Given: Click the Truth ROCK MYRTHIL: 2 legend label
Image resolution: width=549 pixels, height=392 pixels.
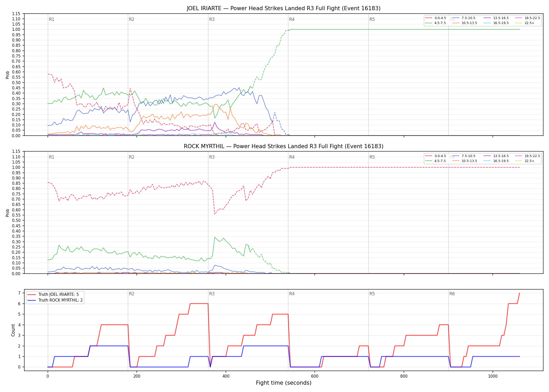Looking at the screenshot, I should [61, 300].
